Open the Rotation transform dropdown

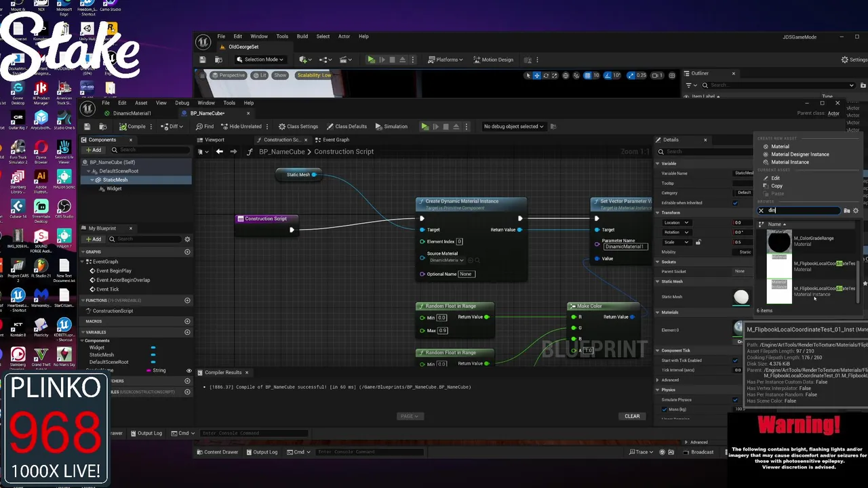coord(676,232)
